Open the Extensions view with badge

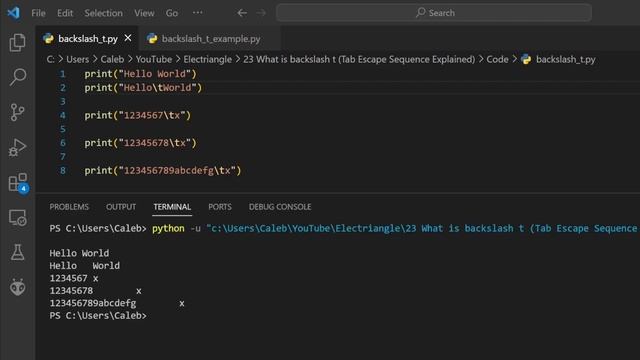[18, 182]
